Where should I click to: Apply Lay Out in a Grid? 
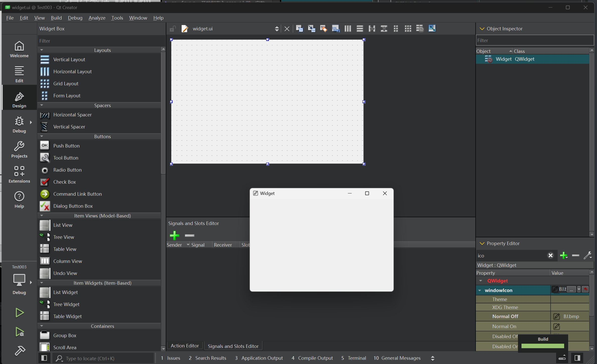408,29
